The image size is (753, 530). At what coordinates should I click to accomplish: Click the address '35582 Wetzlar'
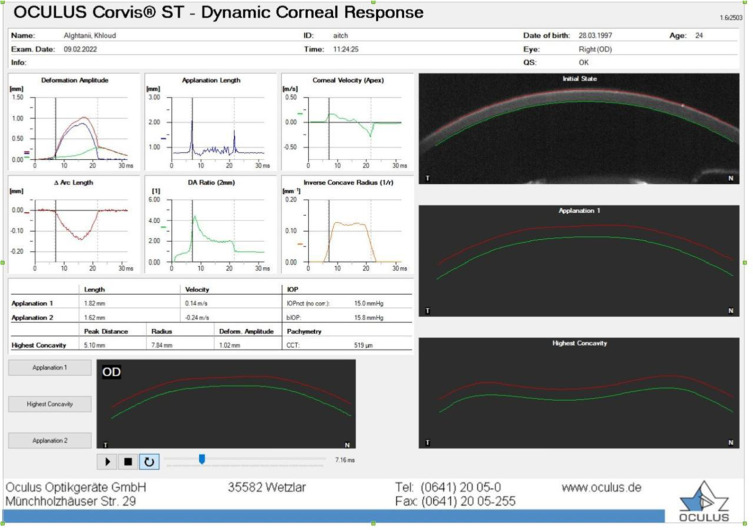(267, 488)
